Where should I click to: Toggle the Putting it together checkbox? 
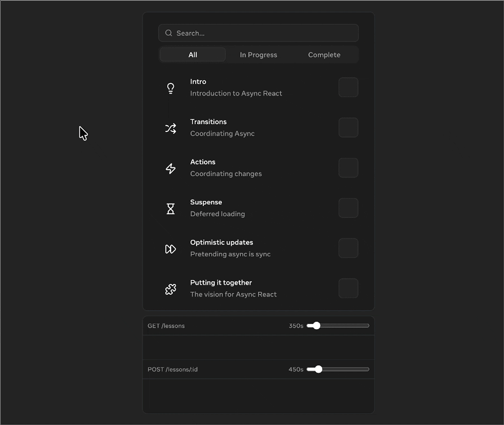coord(348,288)
